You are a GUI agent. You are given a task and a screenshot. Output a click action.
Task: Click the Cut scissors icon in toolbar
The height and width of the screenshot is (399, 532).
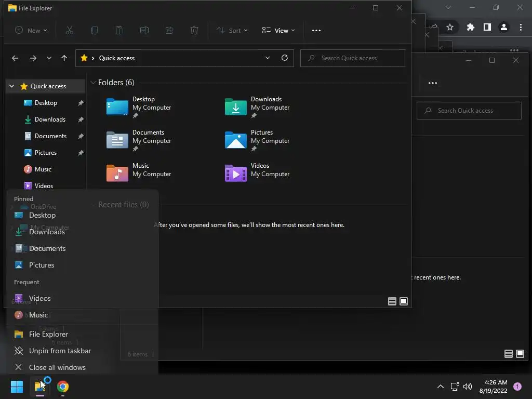point(69,31)
